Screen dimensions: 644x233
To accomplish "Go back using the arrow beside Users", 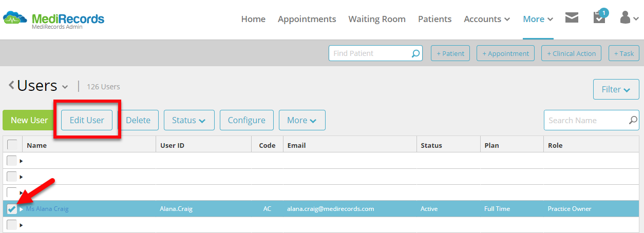I will tap(11, 85).
